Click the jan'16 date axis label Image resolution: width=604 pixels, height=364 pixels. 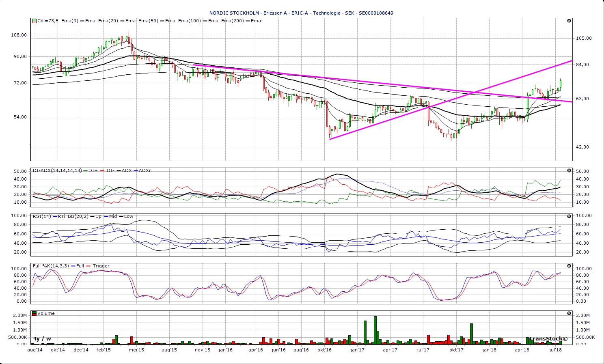click(225, 349)
